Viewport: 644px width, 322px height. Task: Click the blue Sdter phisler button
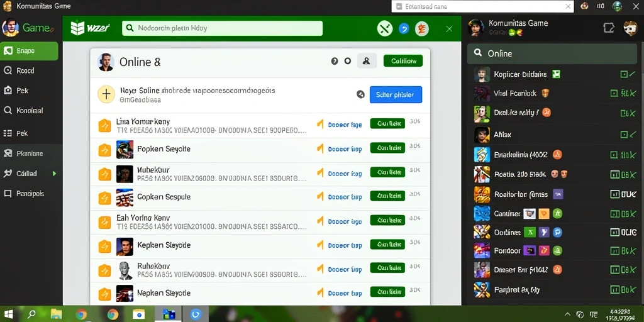[396, 94]
